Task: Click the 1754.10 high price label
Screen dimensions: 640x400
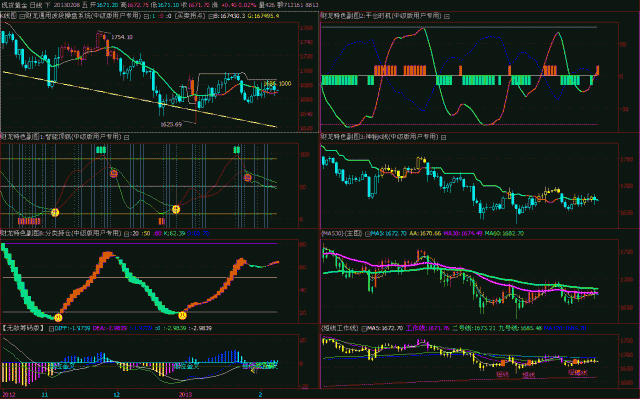Action: pos(122,36)
